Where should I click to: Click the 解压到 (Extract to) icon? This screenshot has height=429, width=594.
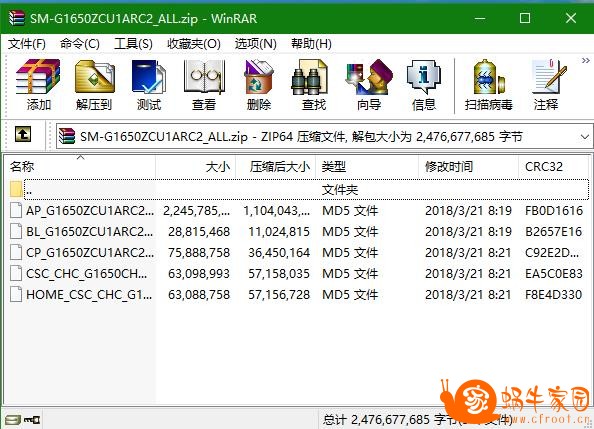94,85
